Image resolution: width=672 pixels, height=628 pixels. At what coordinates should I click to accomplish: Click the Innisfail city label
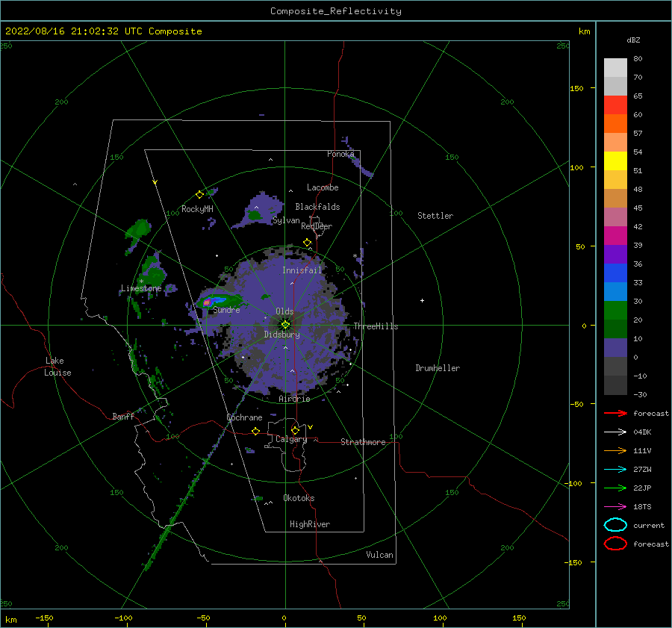tap(302, 270)
